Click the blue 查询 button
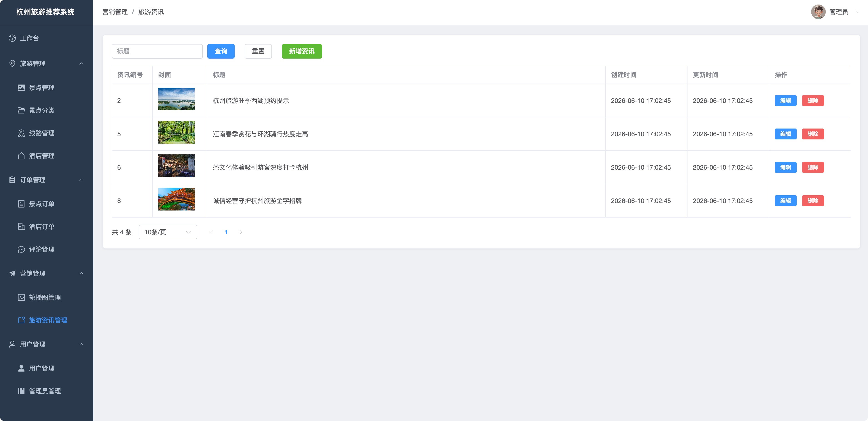This screenshot has width=868, height=421. pyautogui.click(x=221, y=51)
